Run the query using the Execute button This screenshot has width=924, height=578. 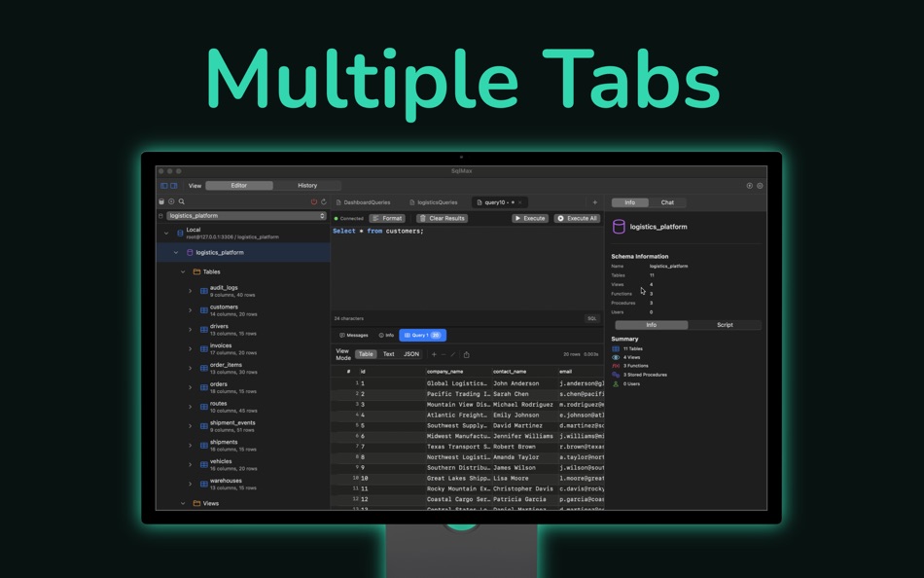[x=530, y=218]
